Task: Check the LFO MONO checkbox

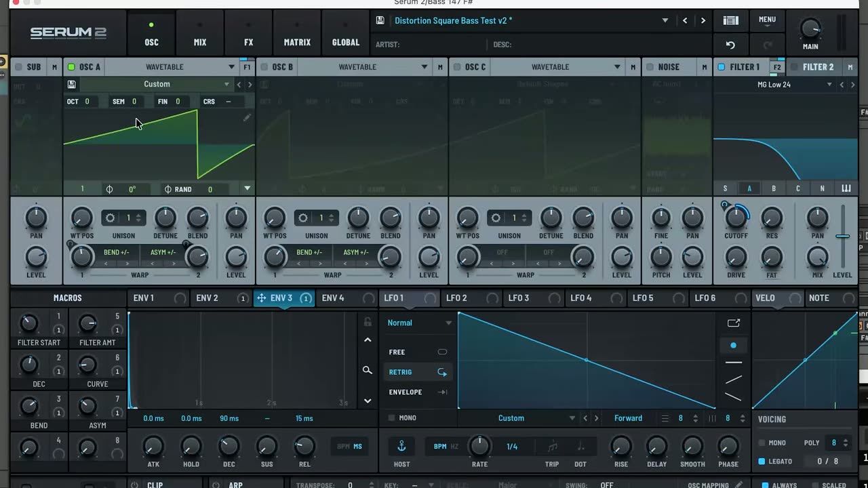Action: (391, 418)
